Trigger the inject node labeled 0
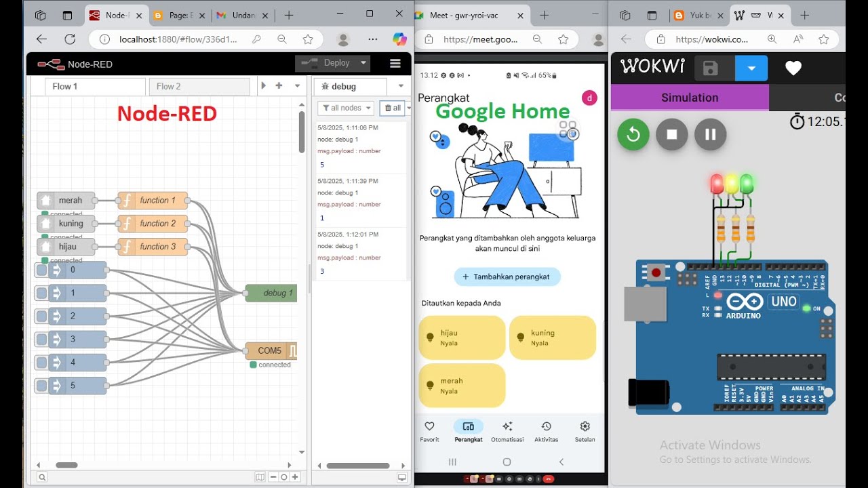Image resolution: width=868 pixels, height=488 pixels. (x=41, y=270)
